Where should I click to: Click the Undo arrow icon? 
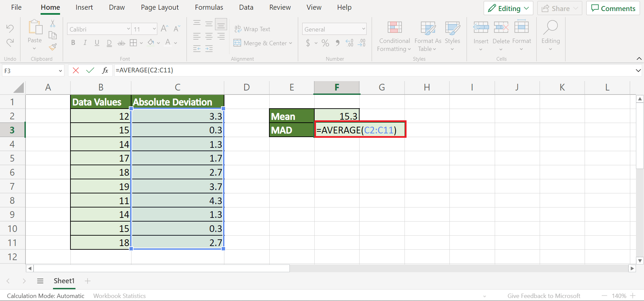(x=10, y=28)
